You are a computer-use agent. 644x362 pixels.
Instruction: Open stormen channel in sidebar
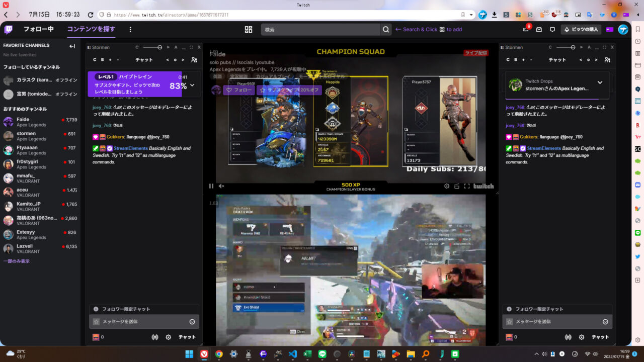tap(40, 136)
